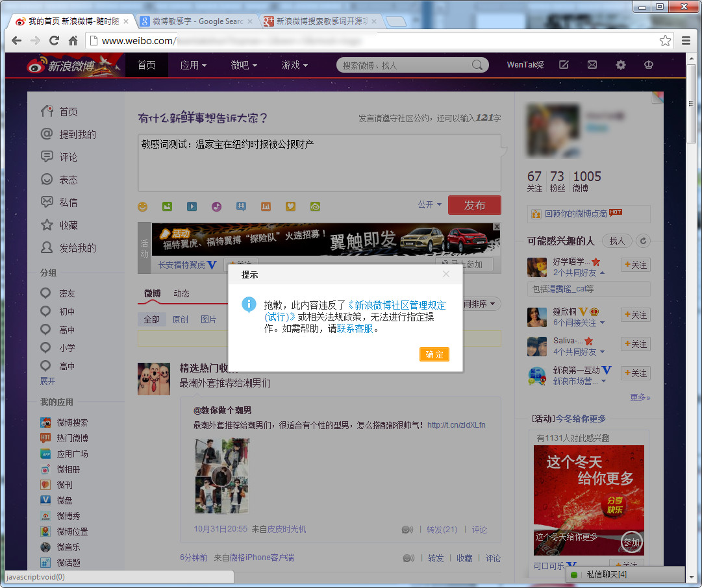Open 微相册 app in sidebar
Image resolution: width=702 pixels, height=588 pixels.
tap(60, 469)
